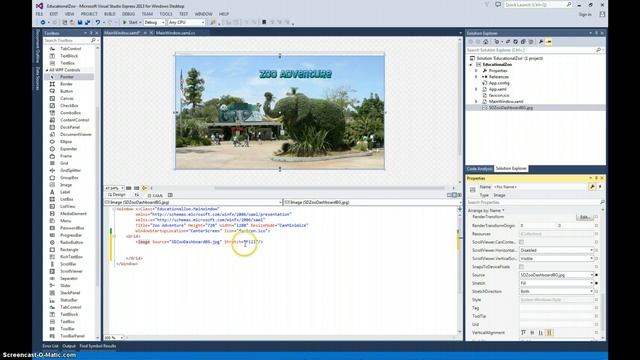This screenshot has width=640, height=360.
Task: Select the Canvas control in Toolbox
Action: (x=69, y=98)
